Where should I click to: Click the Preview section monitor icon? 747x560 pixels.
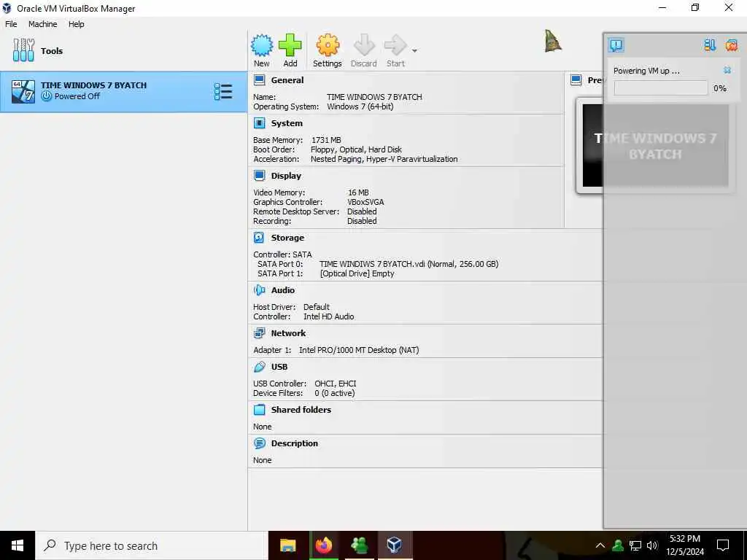(x=576, y=80)
